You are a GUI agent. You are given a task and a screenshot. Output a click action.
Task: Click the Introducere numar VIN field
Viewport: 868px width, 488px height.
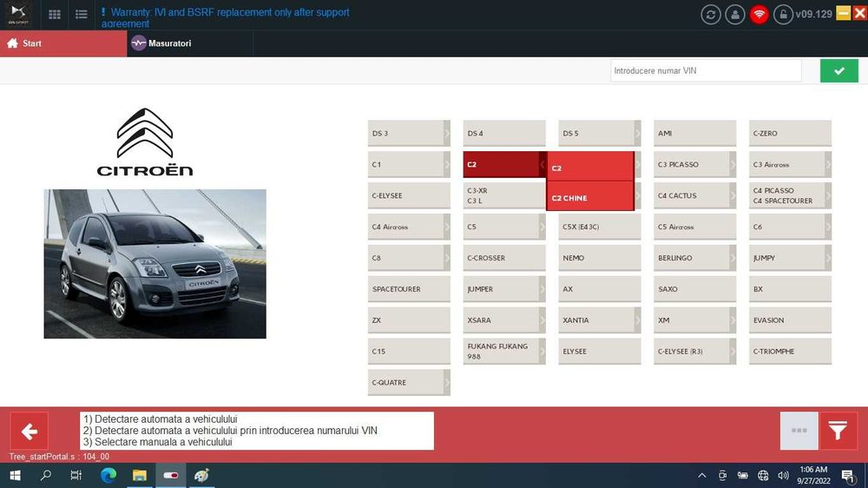tap(706, 71)
